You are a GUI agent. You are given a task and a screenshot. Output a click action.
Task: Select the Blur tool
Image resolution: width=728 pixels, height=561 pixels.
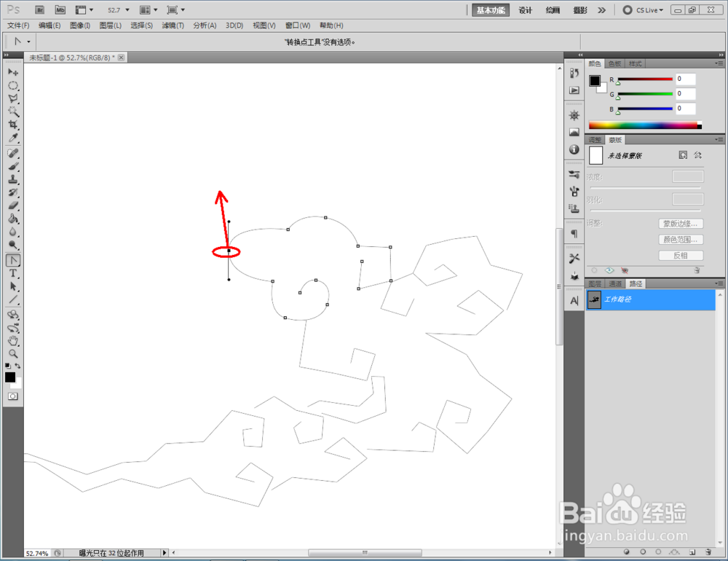point(13,232)
